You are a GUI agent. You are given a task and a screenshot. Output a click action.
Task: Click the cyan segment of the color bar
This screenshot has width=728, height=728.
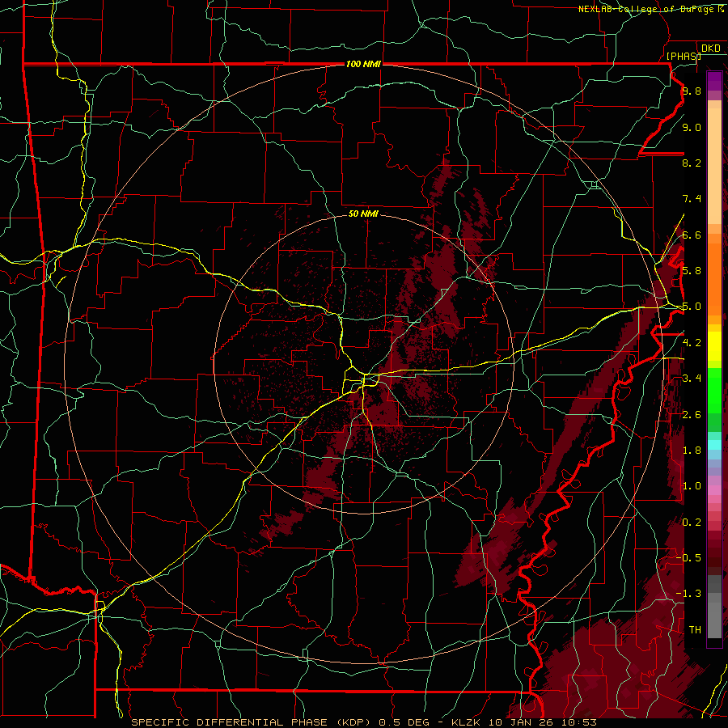click(x=714, y=445)
